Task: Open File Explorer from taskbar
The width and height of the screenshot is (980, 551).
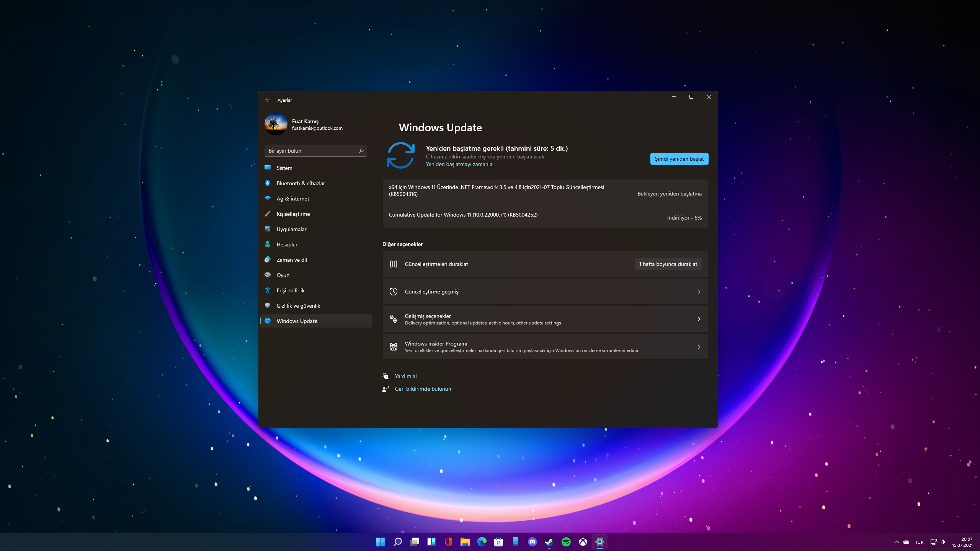Action: [465, 542]
